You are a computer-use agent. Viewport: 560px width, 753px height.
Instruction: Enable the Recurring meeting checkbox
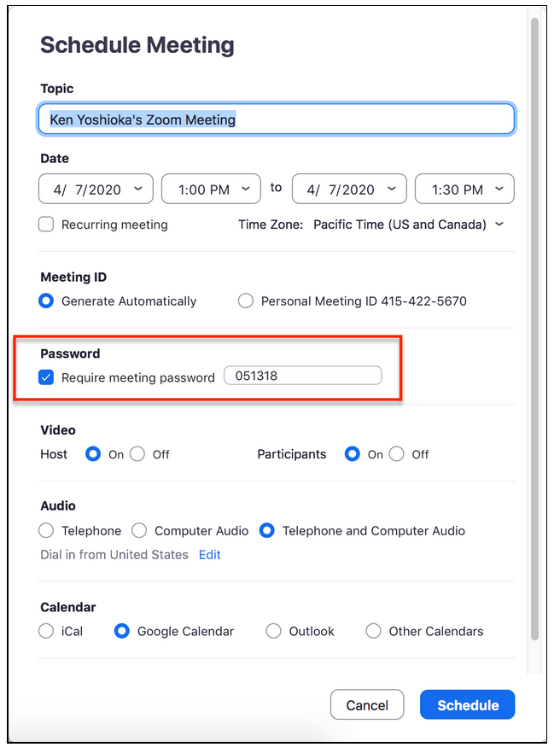click(x=47, y=225)
